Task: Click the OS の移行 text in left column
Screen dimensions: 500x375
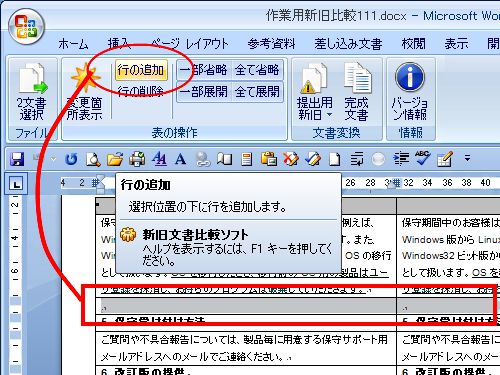Action: 368,256
